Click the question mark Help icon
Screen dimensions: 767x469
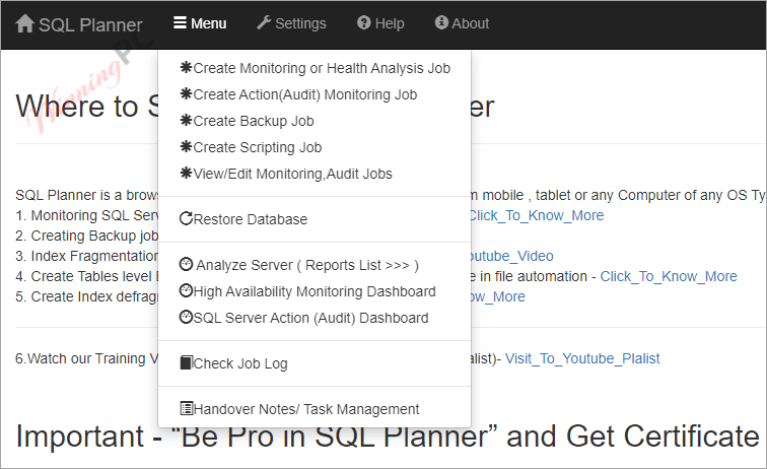[x=363, y=22]
